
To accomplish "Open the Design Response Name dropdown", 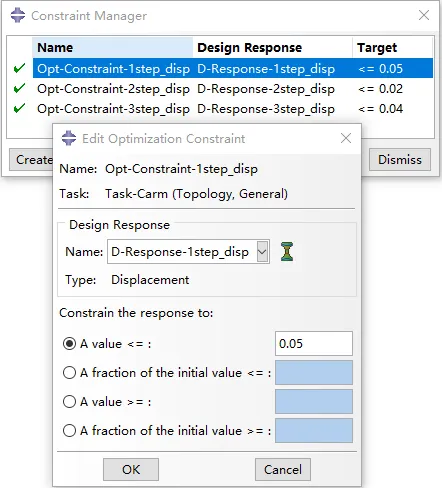I will [262, 252].
